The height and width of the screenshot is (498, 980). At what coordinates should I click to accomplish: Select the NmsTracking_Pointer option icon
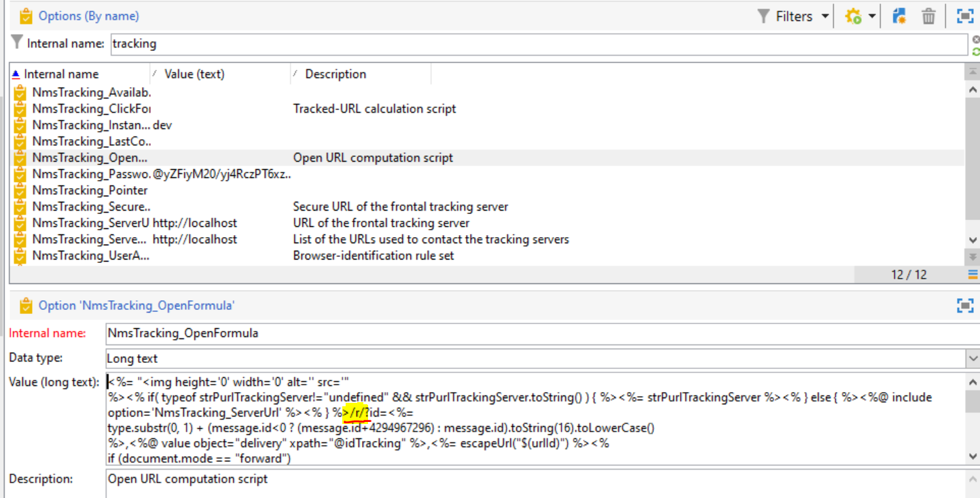19,190
